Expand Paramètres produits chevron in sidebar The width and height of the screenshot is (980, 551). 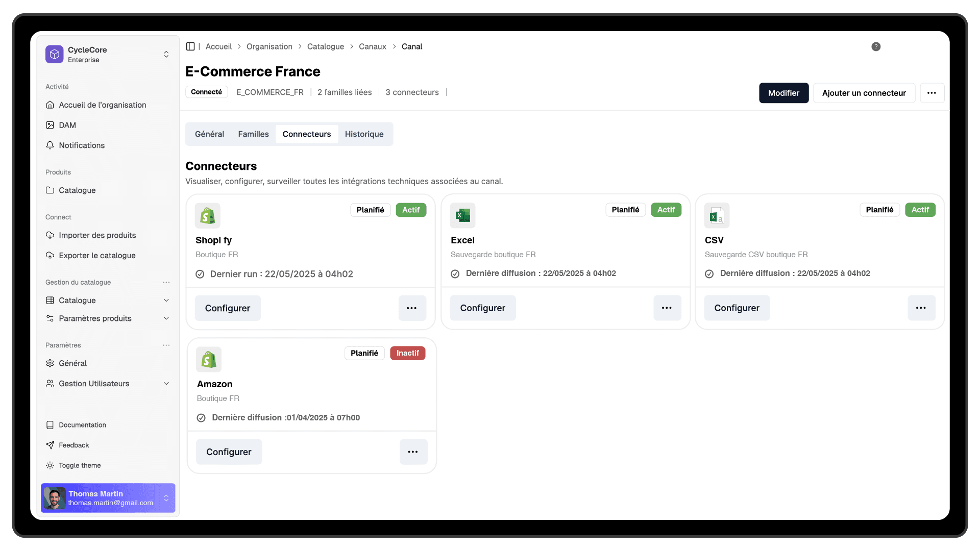click(x=166, y=318)
